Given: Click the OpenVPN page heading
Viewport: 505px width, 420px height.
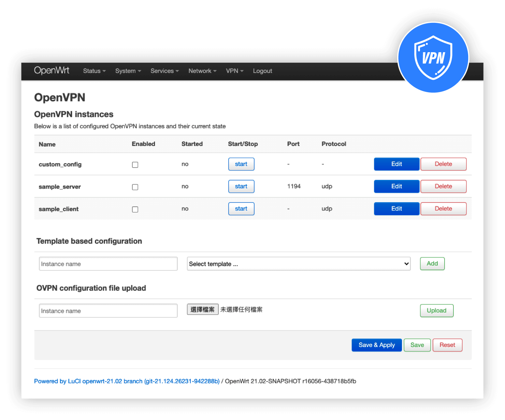Looking at the screenshot, I should coord(60,98).
